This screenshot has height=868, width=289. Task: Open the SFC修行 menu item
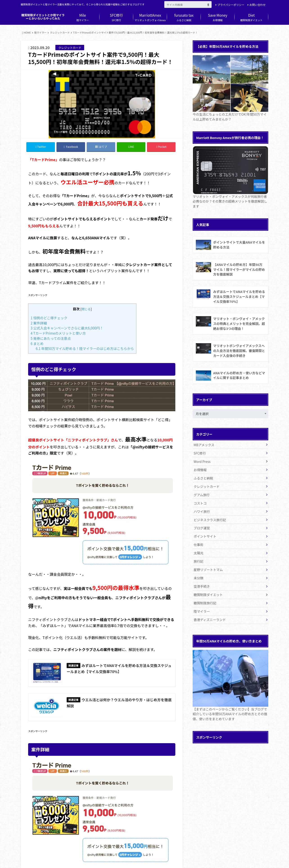click(116, 18)
